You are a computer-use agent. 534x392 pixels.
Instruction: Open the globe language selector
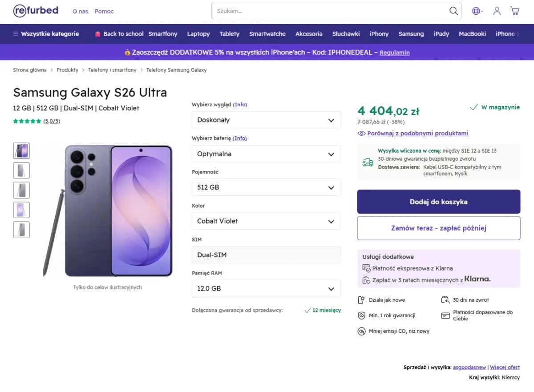click(477, 11)
